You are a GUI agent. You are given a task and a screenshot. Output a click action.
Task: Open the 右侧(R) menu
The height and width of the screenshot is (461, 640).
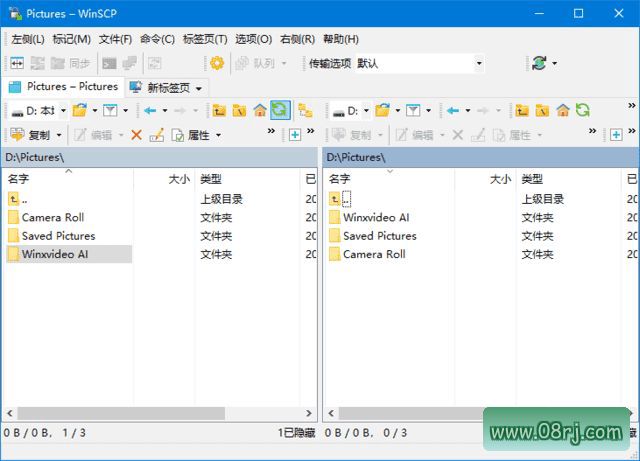tap(297, 39)
